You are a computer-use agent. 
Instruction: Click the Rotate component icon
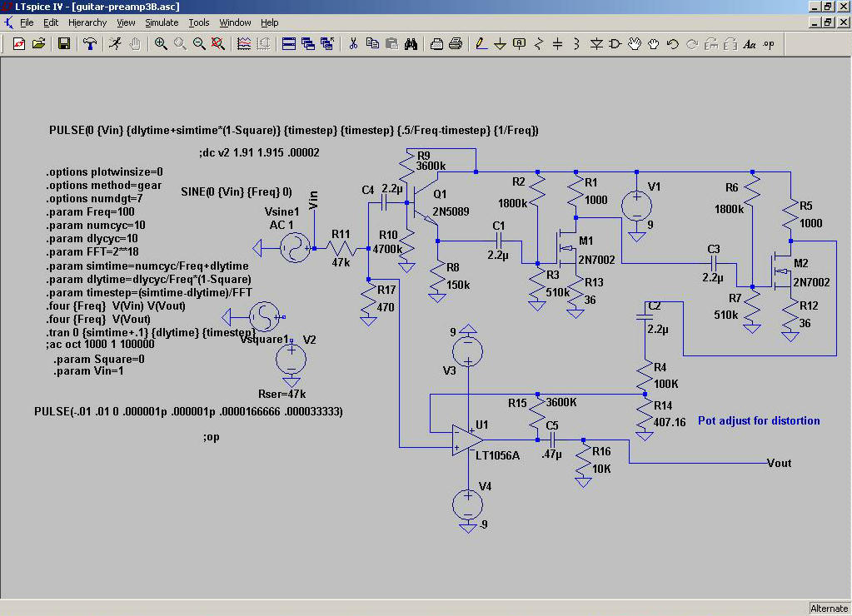(x=710, y=44)
